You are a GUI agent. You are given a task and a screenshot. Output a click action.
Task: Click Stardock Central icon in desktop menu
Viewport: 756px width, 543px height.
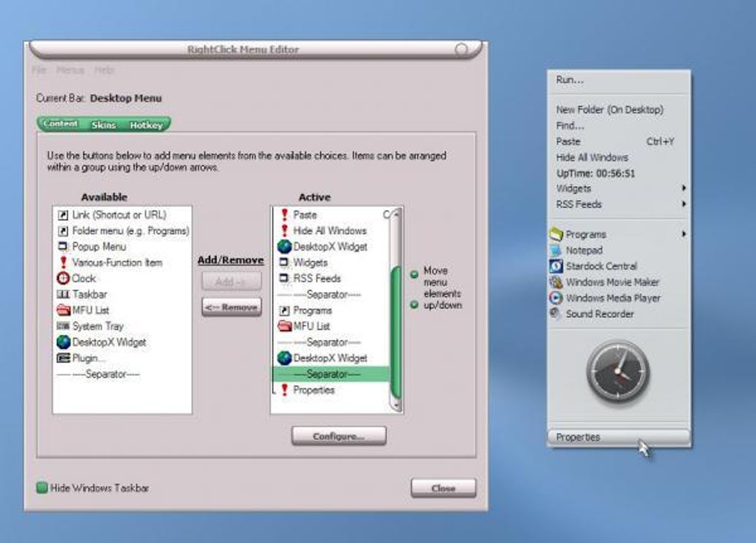[x=556, y=266]
